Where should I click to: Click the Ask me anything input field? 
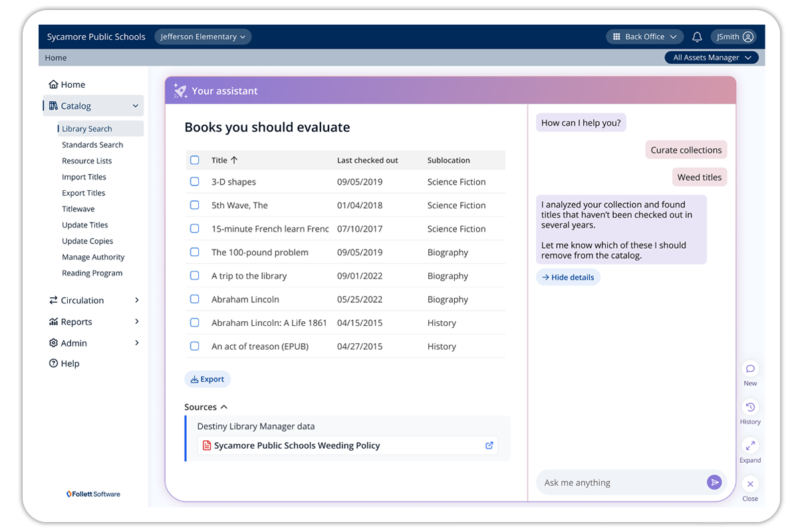(x=618, y=483)
